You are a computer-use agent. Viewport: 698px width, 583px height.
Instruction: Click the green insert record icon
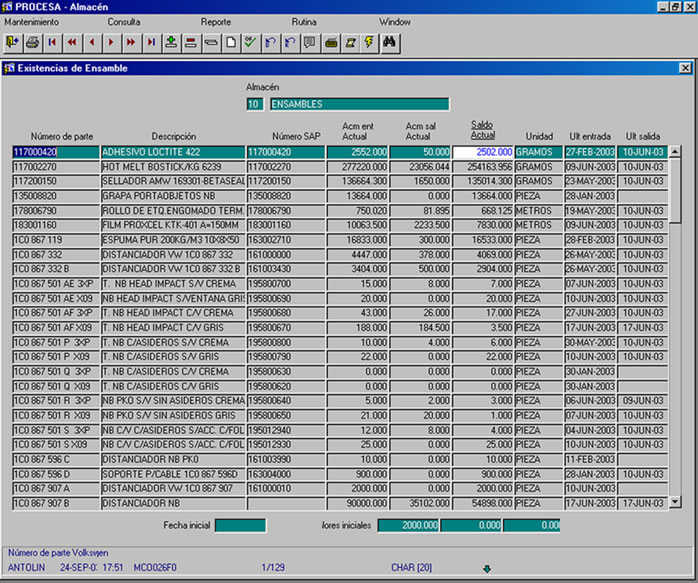click(171, 42)
